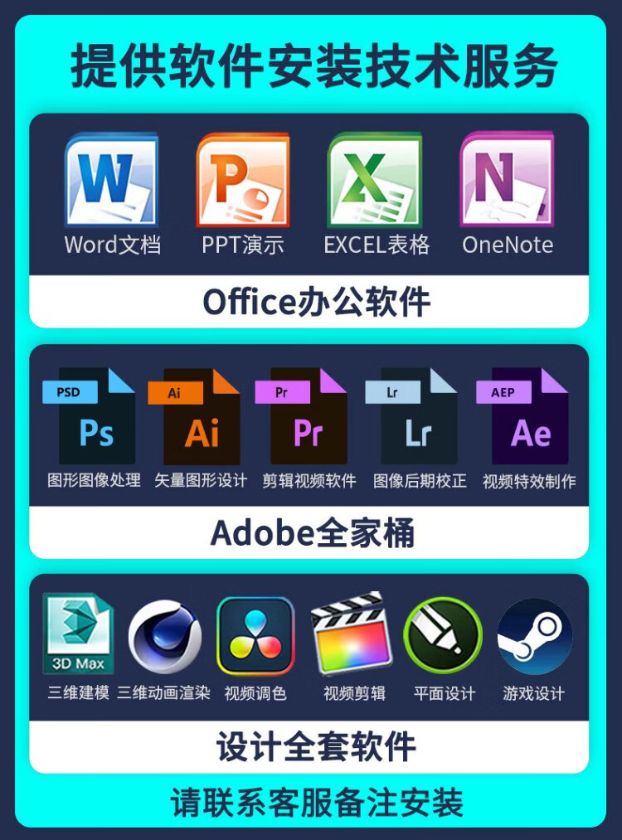Click the 提供软件安装技术服务 heading
This screenshot has width=622, height=840.
(314, 66)
